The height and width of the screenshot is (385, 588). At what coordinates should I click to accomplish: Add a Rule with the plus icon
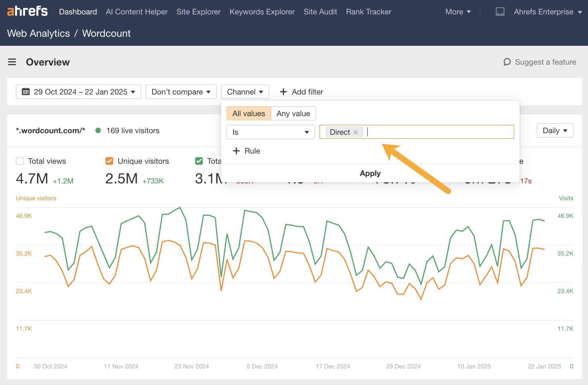click(236, 151)
